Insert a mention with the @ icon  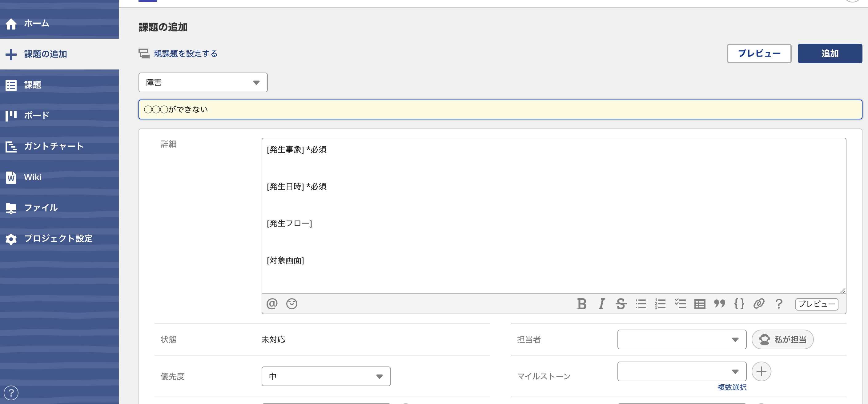point(272,304)
